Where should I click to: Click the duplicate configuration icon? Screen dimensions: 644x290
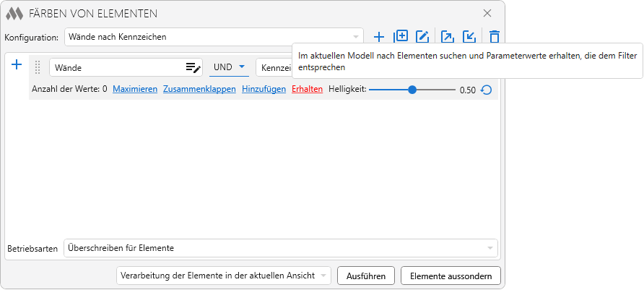401,37
